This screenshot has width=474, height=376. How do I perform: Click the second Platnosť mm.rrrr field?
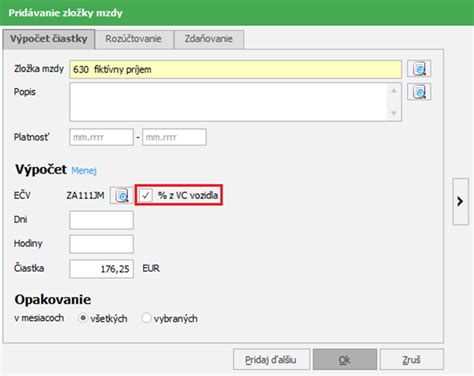point(174,137)
